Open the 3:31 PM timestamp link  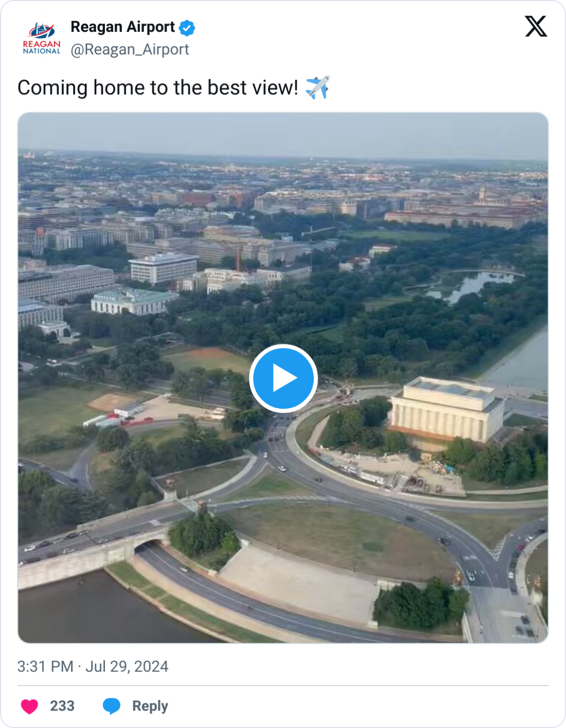click(x=45, y=667)
